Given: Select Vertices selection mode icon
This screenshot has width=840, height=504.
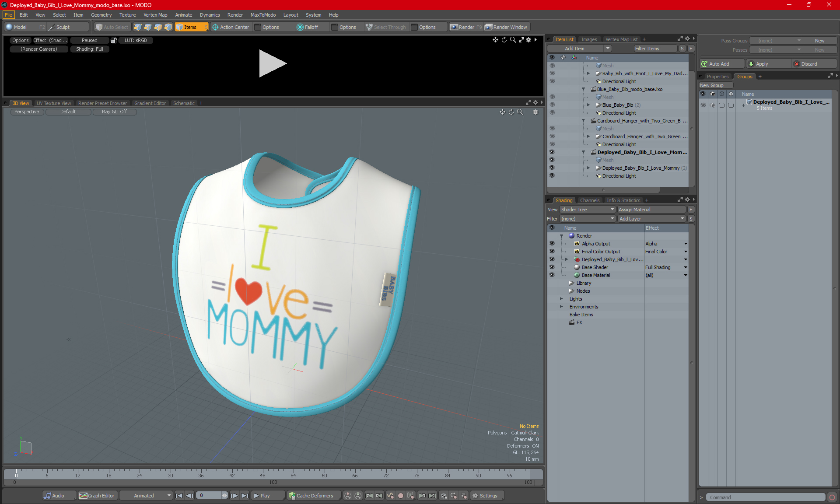Looking at the screenshot, I should tap(138, 27).
